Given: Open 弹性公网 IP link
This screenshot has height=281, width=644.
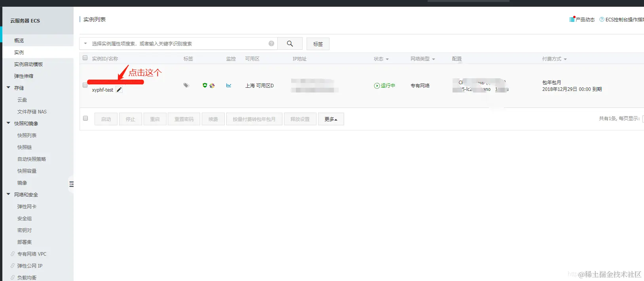Looking at the screenshot, I should (30, 266).
